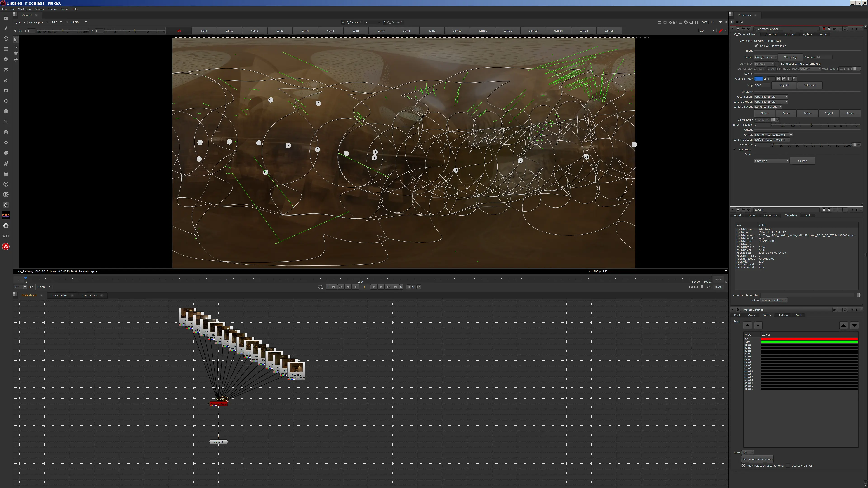Open the Transform nodes move icon in left toolbar

point(6,101)
